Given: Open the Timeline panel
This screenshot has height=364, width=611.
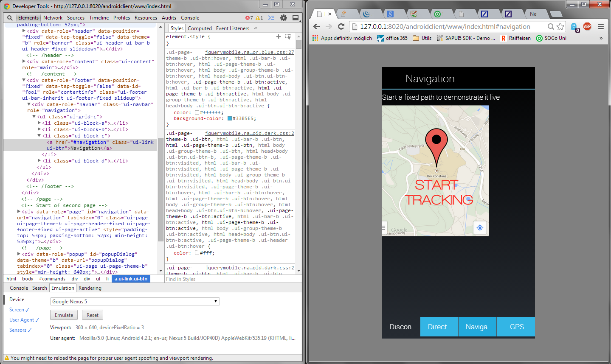Looking at the screenshot, I should [99, 18].
